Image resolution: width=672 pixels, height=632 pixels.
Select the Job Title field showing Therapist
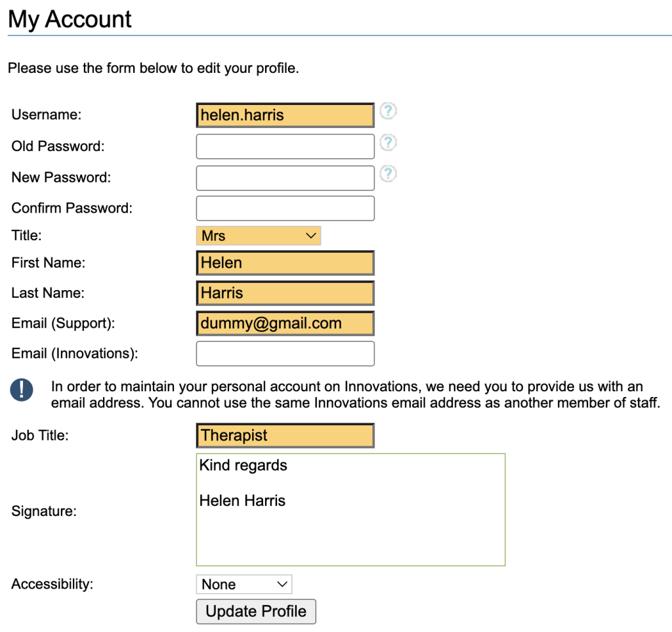click(x=285, y=436)
